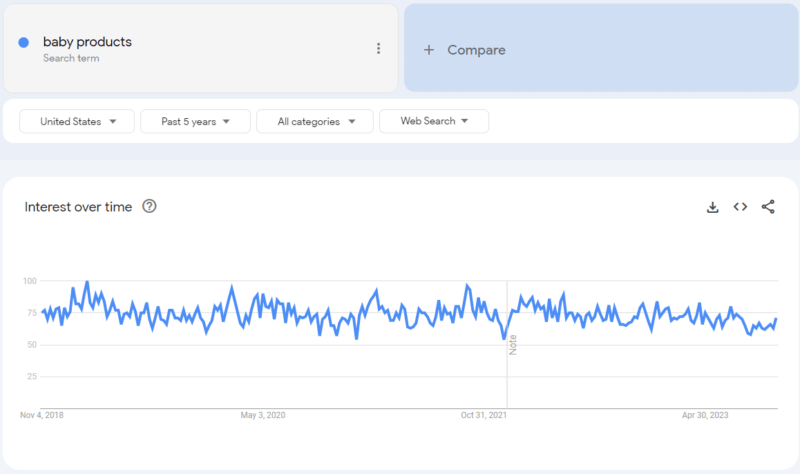Click the Compare card to add term

(601, 48)
